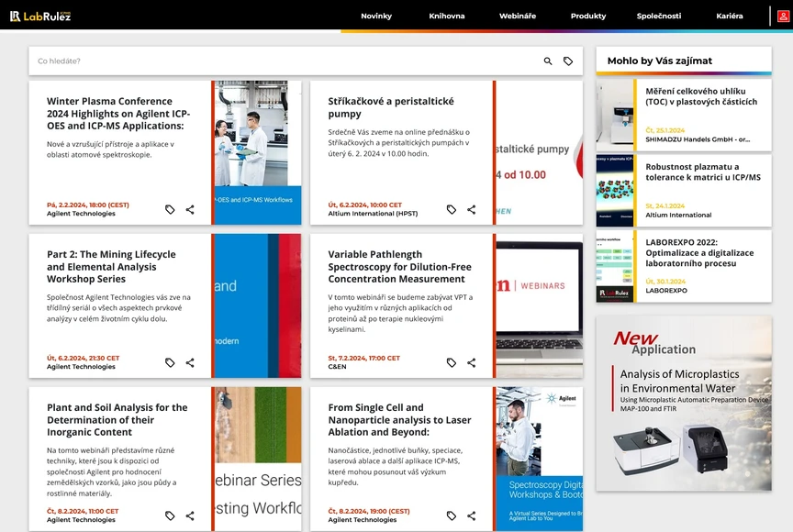Click tag icon on Winter Plasma Conference card
This screenshot has height=532, width=793.
(170, 209)
